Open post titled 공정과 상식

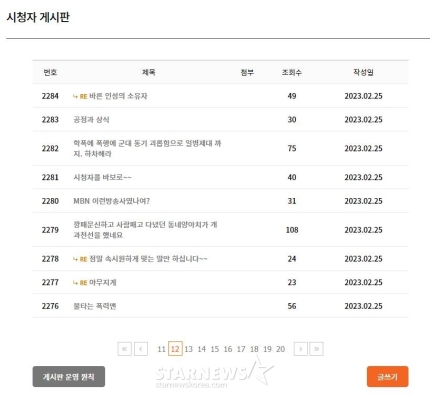(x=91, y=120)
